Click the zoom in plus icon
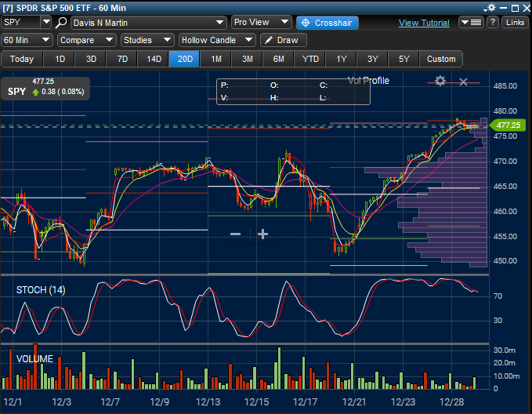Image resolution: width=532 pixels, height=414 pixels. coord(263,234)
